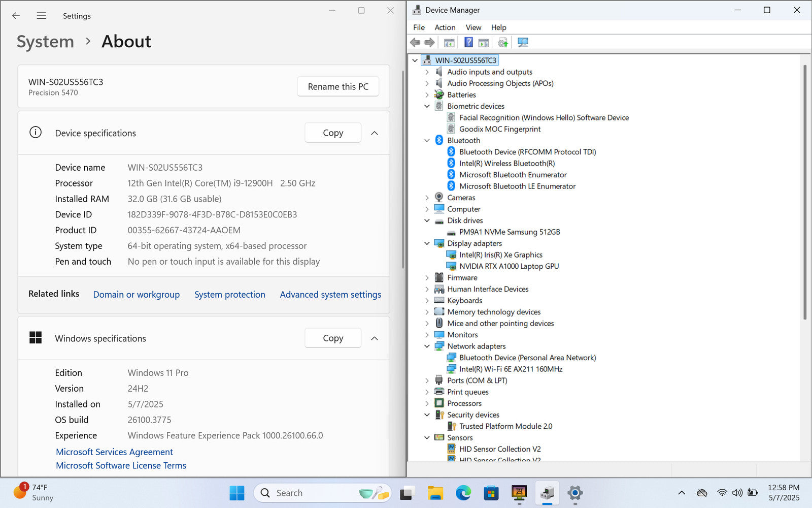The width and height of the screenshot is (812, 508).
Task: Click the Update device driver toolbar icon
Action: click(x=503, y=42)
